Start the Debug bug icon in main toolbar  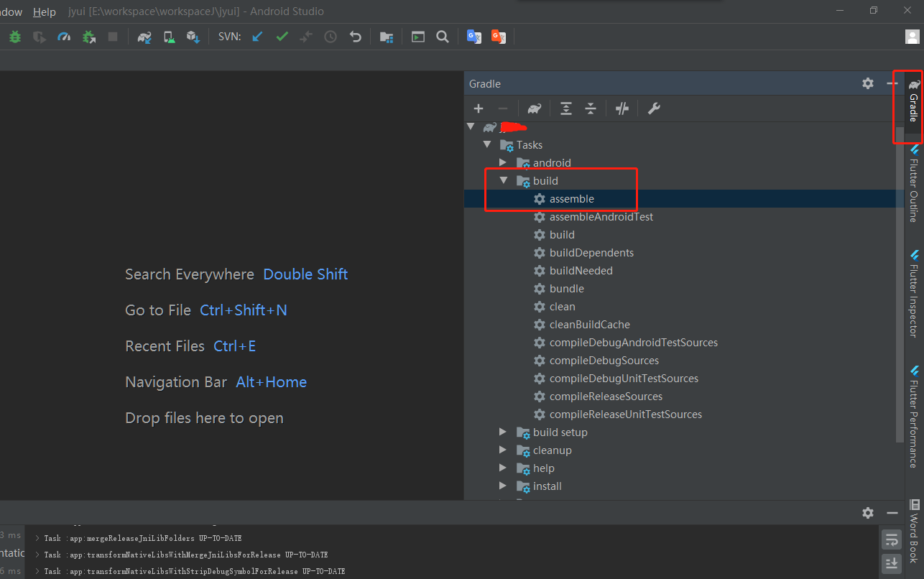[x=14, y=37]
